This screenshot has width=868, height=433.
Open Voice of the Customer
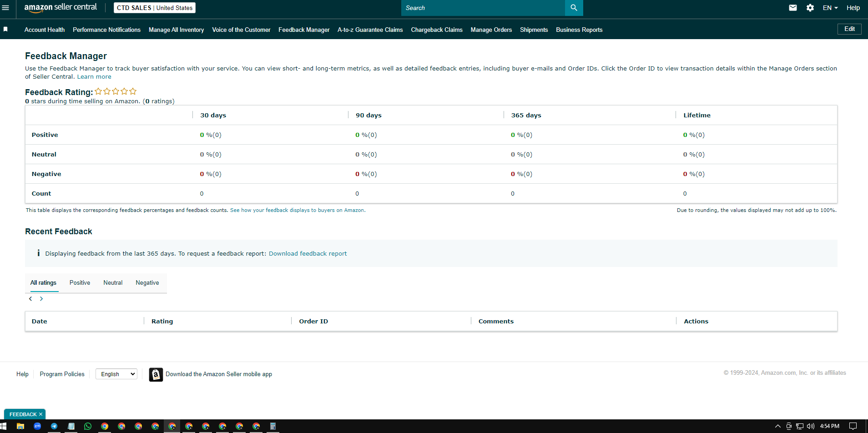(x=241, y=30)
